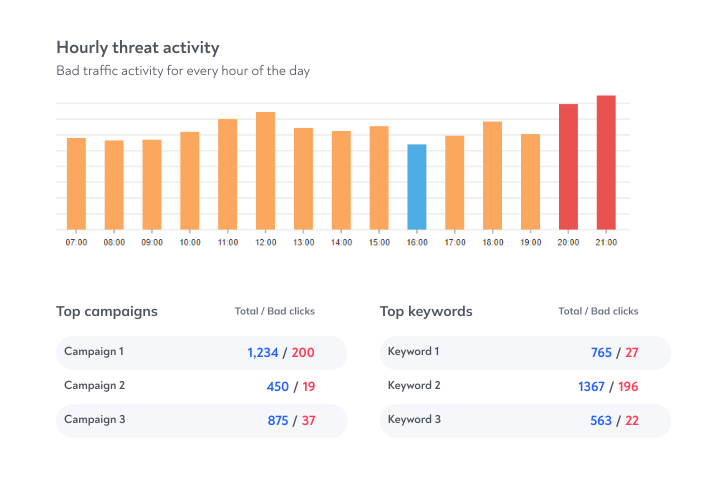Select the 11:00 bar in chart
Viewport: 707px width, 484px height.
click(x=228, y=174)
